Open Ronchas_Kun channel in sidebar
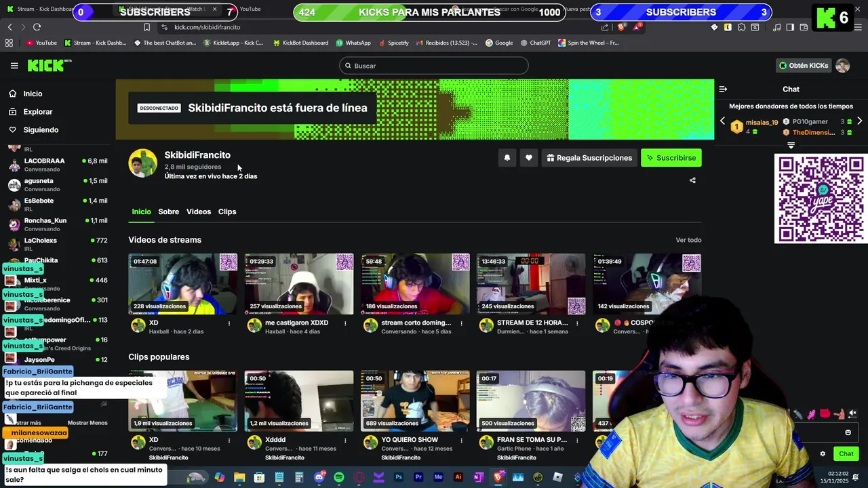Viewport: 868px width, 488px height. pyautogui.click(x=58, y=224)
